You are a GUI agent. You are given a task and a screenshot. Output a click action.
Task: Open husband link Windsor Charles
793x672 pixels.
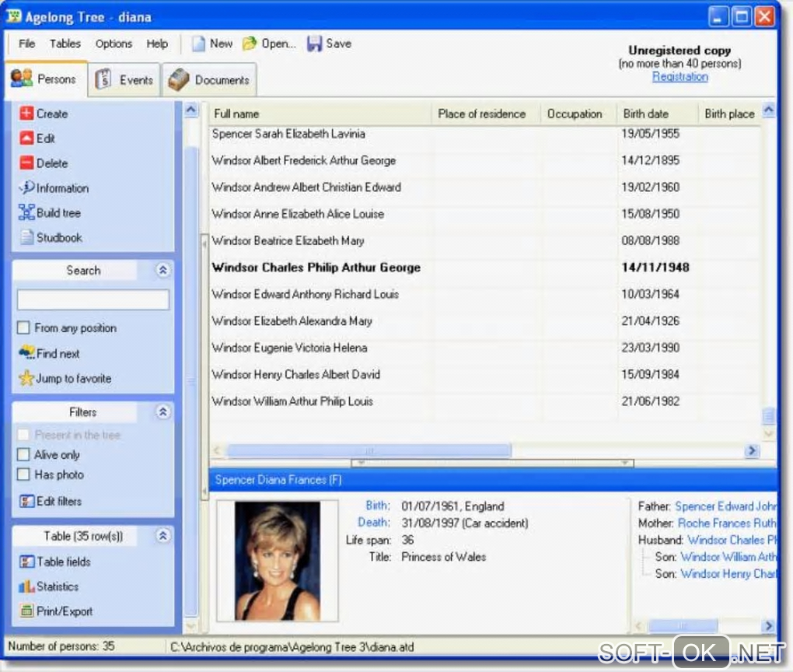(732, 540)
